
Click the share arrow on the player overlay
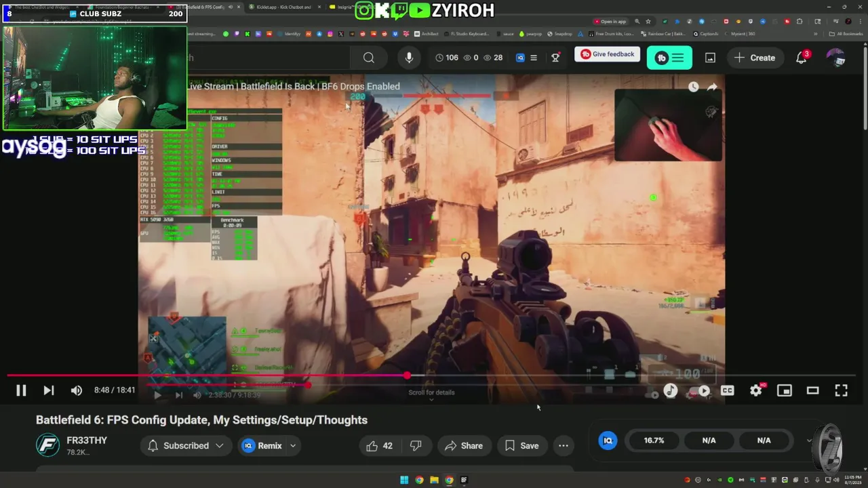pyautogui.click(x=712, y=87)
